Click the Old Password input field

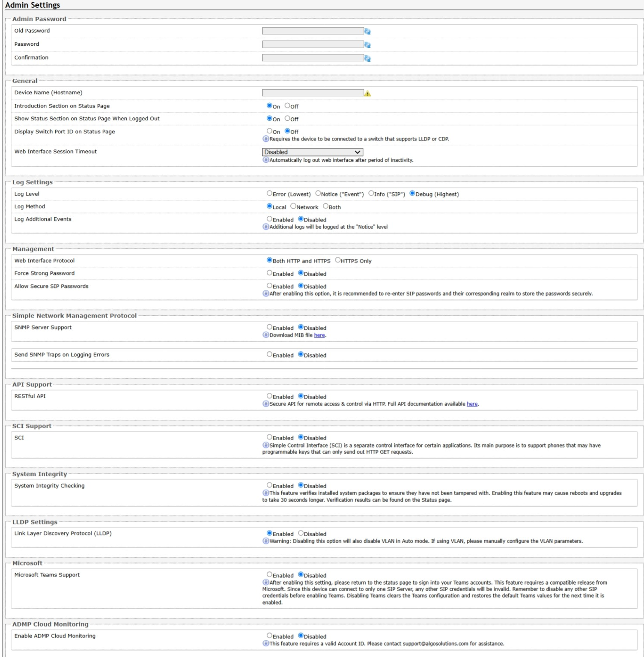313,31
